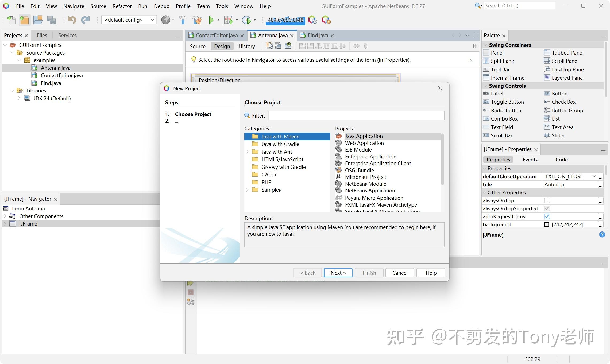Open the defaultCloseOperation dropdown

[594, 176]
